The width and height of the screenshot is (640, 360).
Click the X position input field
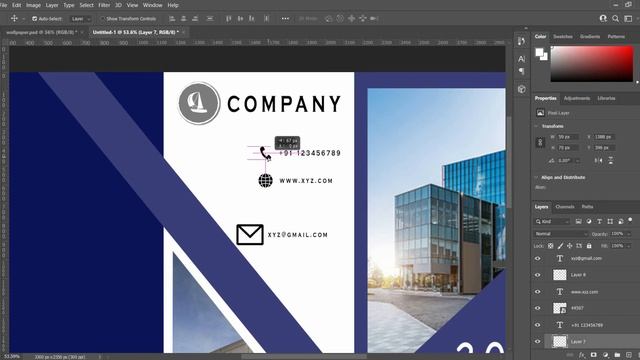point(604,137)
